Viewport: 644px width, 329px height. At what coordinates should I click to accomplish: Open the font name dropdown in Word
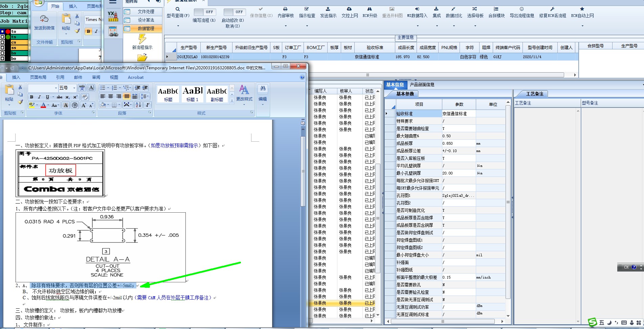(x=56, y=88)
